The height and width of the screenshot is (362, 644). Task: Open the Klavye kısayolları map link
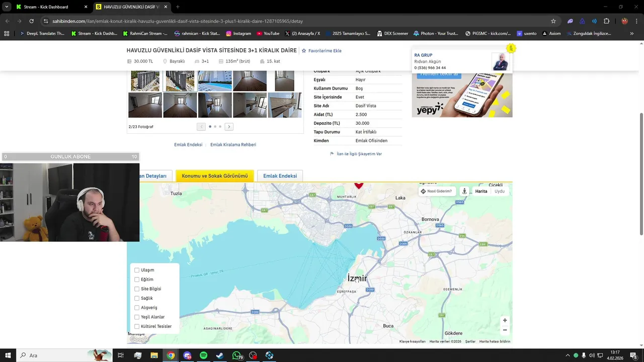[413, 341]
